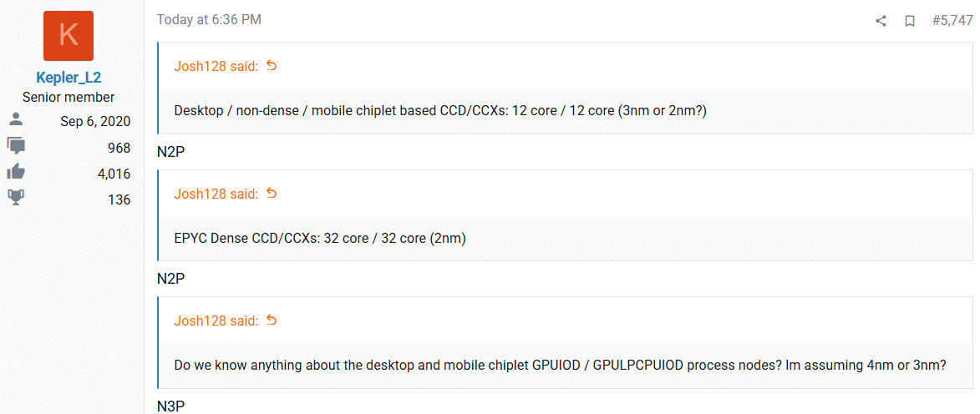Click 'Josh128 said:' in the EPYC Dense quote
The image size is (980, 414).
(216, 194)
